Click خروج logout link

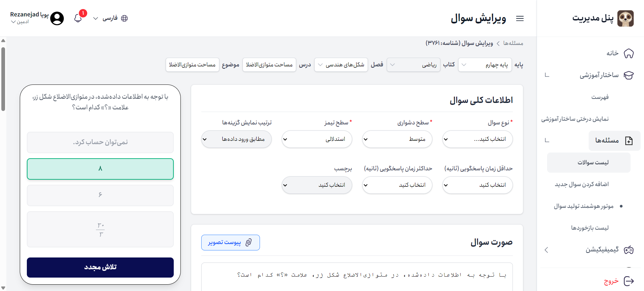(x=611, y=281)
